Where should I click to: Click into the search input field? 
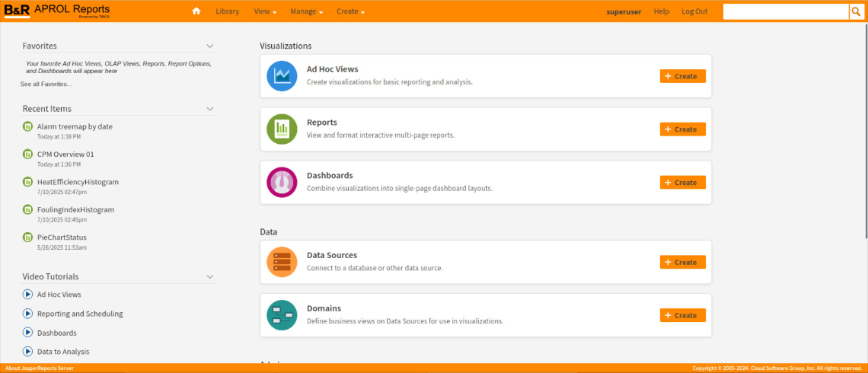(x=785, y=11)
